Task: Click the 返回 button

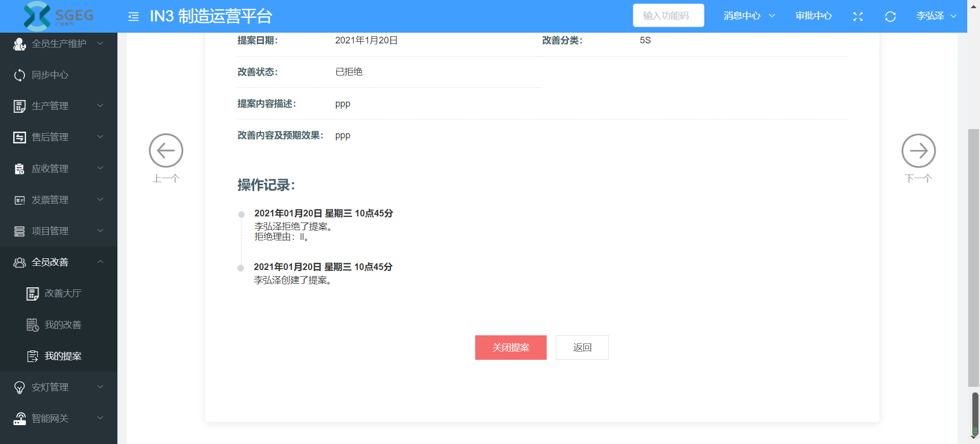Action: coord(582,348)
